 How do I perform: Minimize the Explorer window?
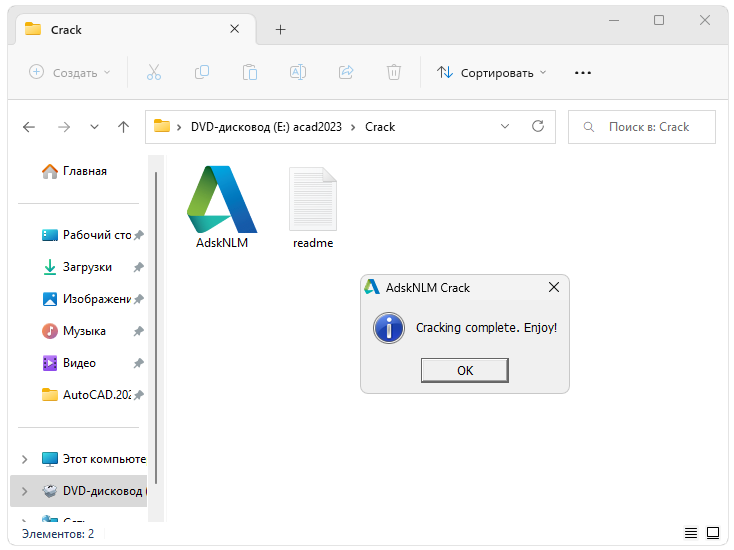pyautogui.click(x=614, y=20)
